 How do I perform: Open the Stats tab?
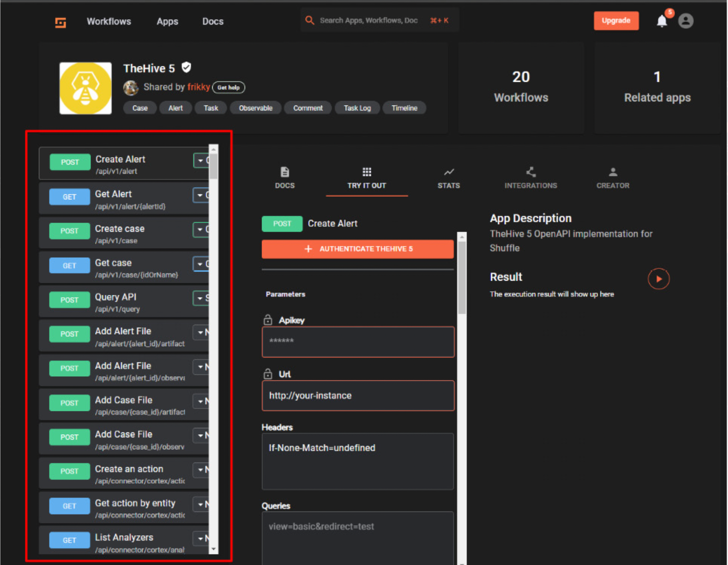point(448,178)
